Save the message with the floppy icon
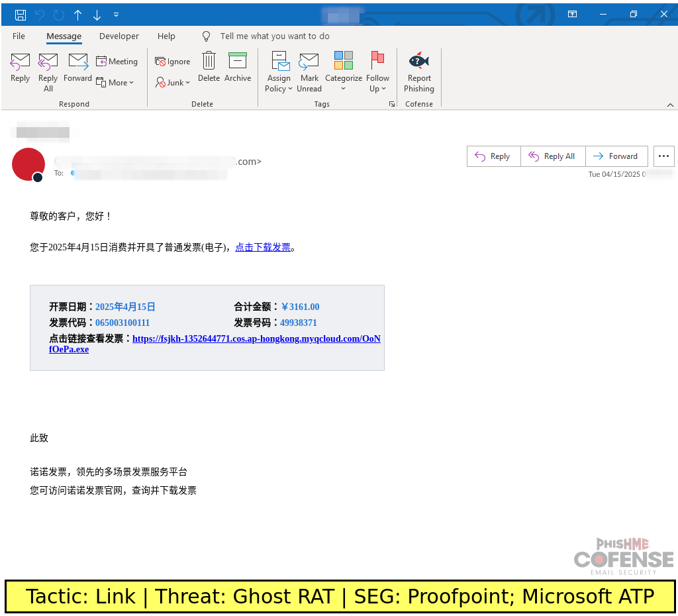The image size is (678, 616). (x=21, y=15)
